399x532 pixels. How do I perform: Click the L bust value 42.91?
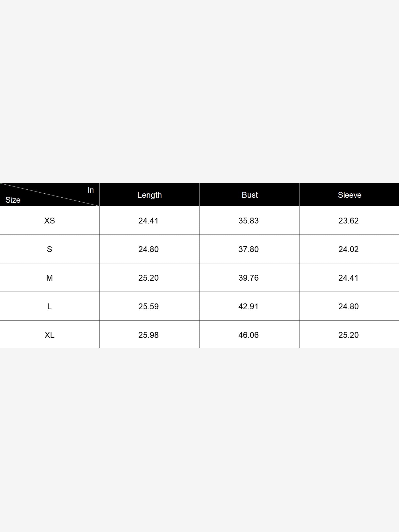(248, 306)
